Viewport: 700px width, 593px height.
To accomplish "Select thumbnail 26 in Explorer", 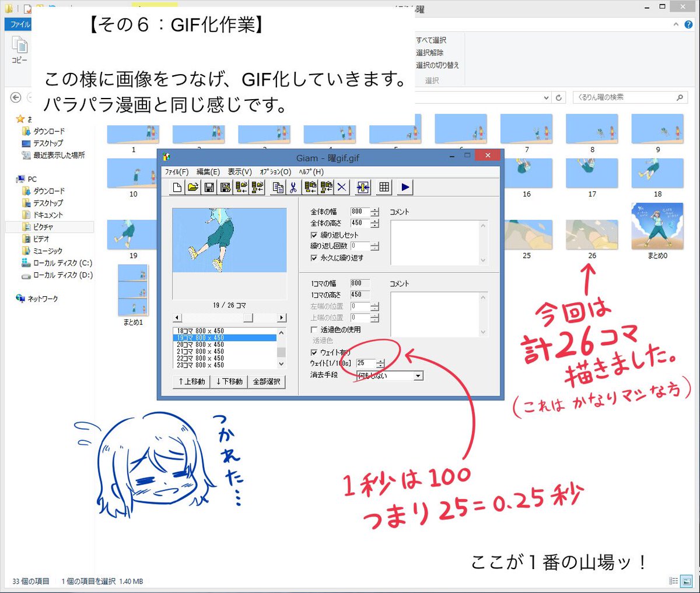I will pos(591,240).
